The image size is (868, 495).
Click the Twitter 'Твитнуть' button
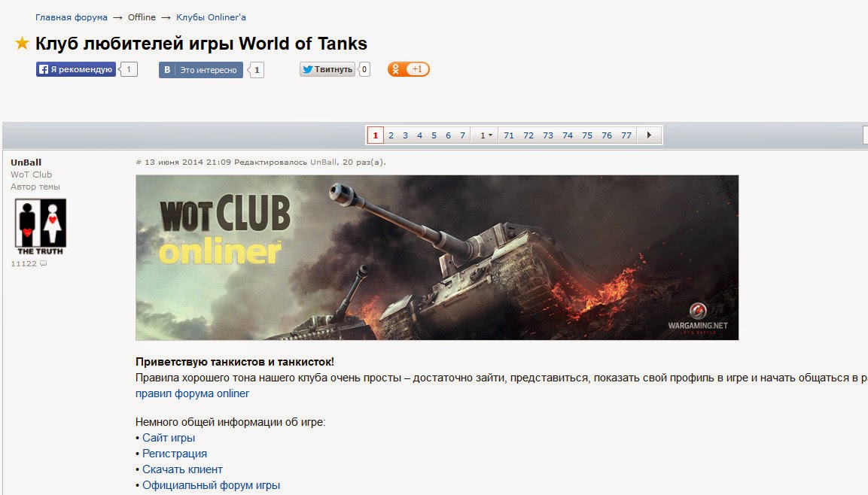coord(327,69)
